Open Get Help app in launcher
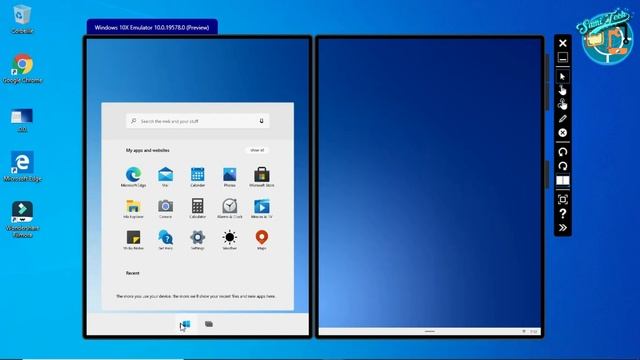640x360 pixels. (x=165, y=240)
